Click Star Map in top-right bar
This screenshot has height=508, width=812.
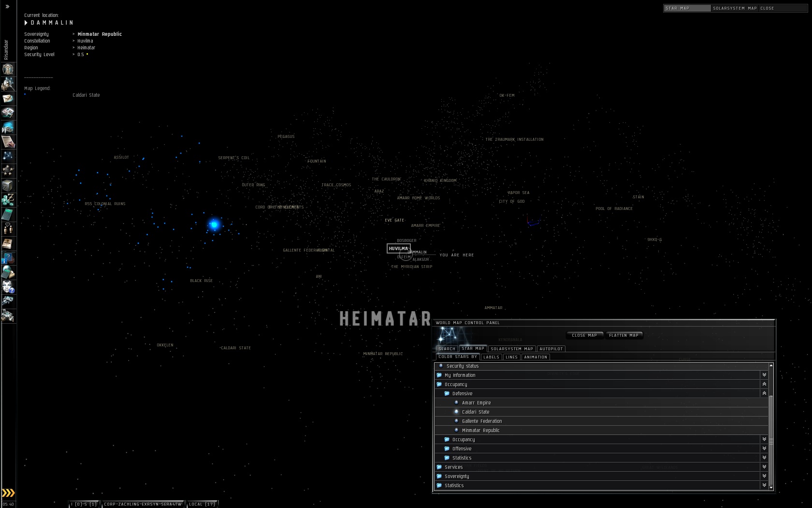click(x=687, y=8)
